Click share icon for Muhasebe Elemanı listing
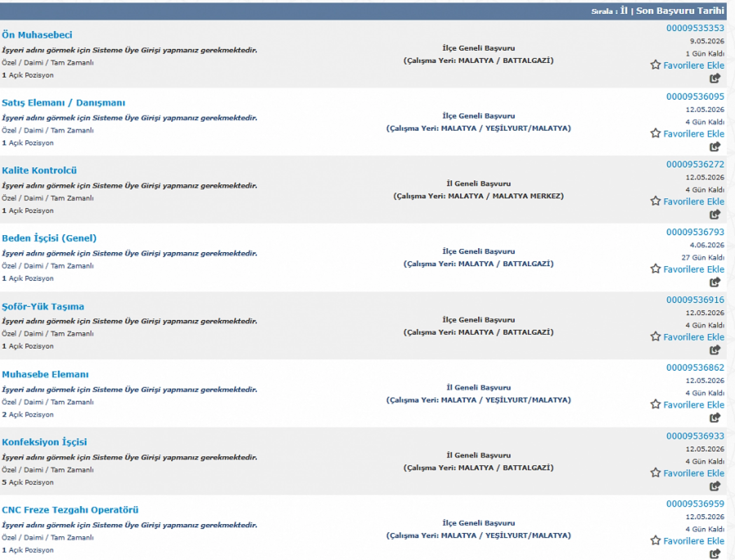Viewport: 735px width, 560px height. [715, 417]
